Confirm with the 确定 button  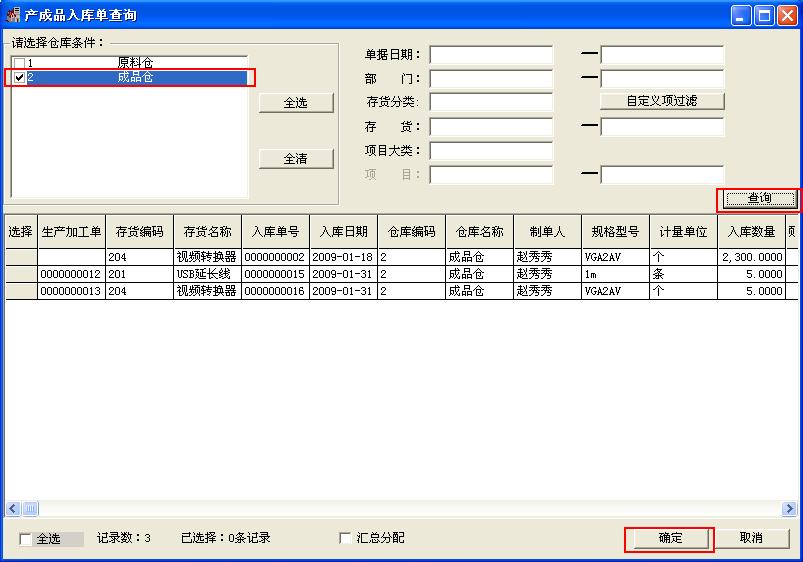pos(670,538)
